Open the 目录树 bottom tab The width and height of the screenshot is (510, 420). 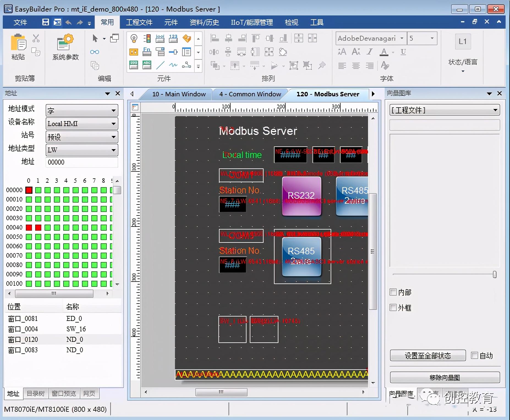point(36,394)
